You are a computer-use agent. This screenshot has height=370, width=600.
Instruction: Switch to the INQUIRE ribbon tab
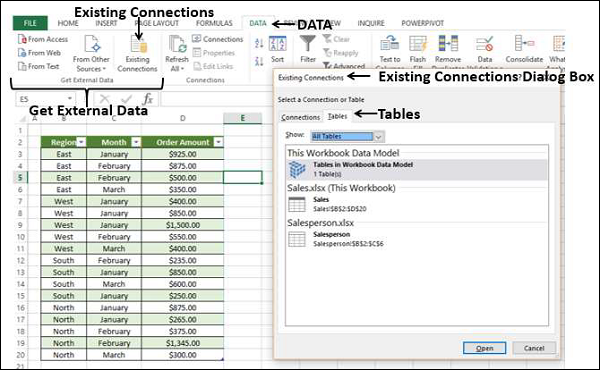[x=371, y=23]
